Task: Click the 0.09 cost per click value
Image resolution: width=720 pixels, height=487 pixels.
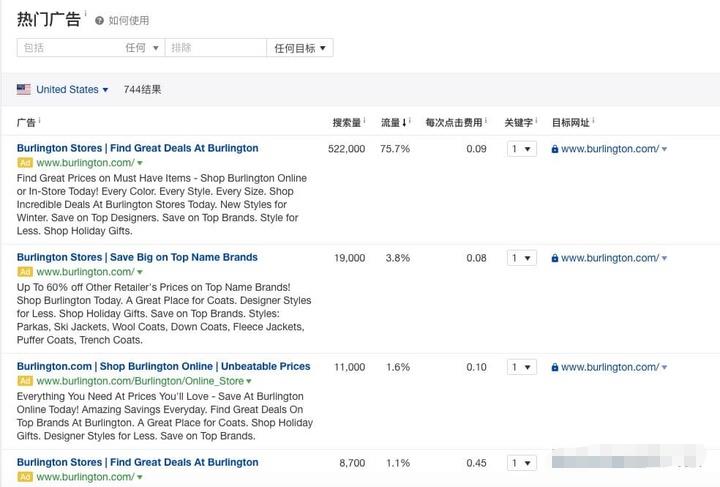Action: coord(476,149)
